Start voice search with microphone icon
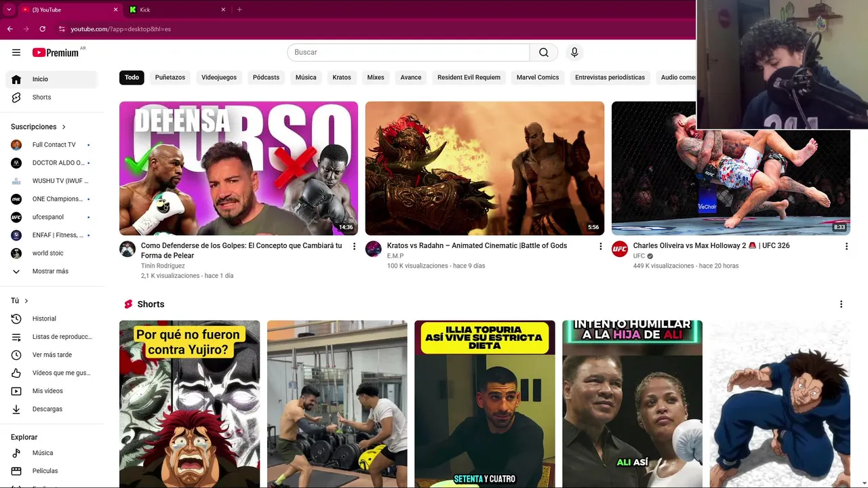Viewport: 868px width, 488px height. [574, 52]
